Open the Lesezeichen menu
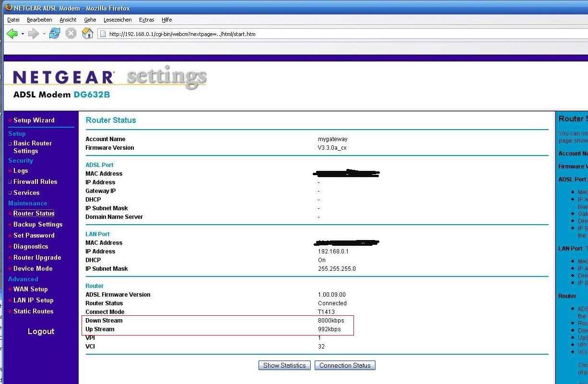Image resolution: width=588 pixels, height=384 pixels. [x=118, y=20]
